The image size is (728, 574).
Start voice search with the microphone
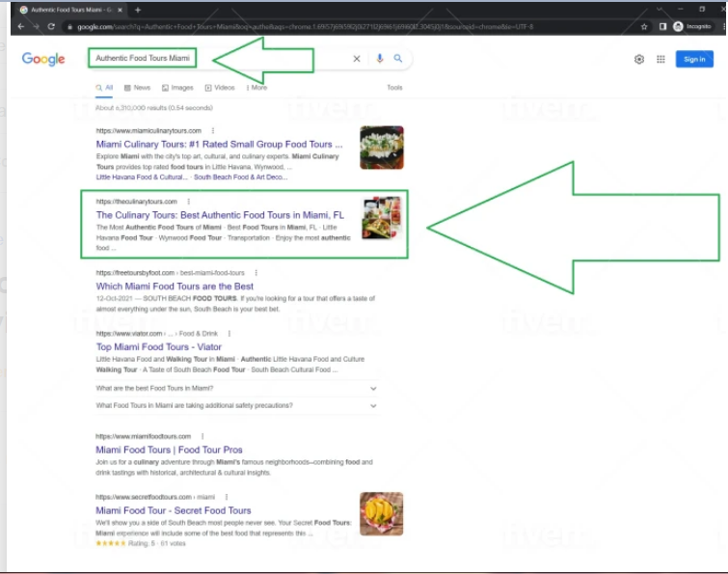[x=379, y=59]
